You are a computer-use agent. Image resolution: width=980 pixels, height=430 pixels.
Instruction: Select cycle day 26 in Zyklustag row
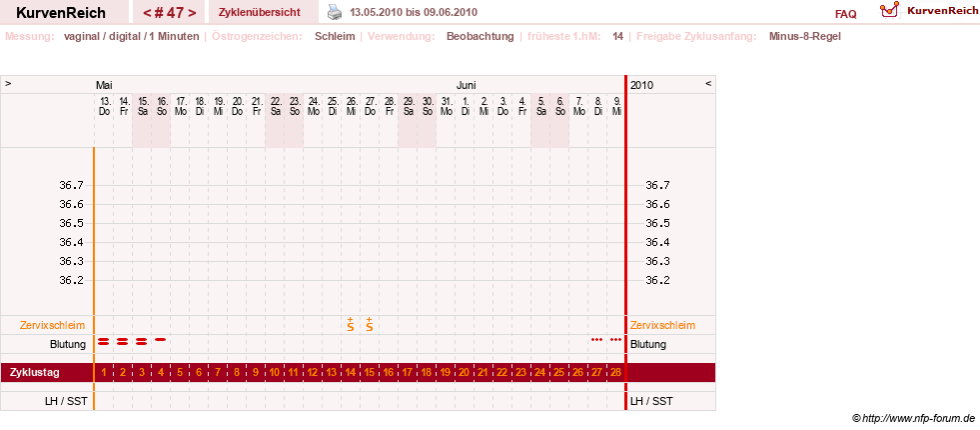pyautogui.click(x=578, y=372)
